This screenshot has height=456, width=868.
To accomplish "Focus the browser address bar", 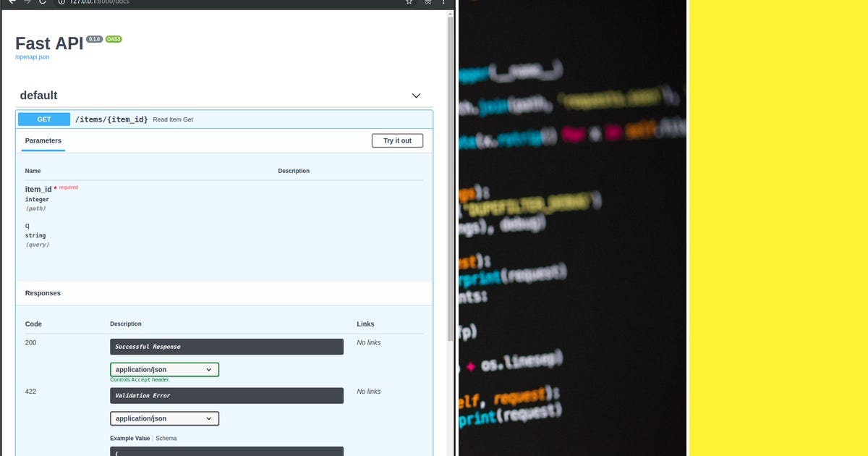I will click(217, 3).
